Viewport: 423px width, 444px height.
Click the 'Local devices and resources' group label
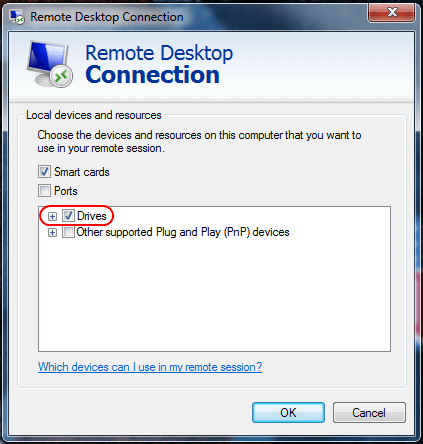pyautogui.click(x=94, y=115)
